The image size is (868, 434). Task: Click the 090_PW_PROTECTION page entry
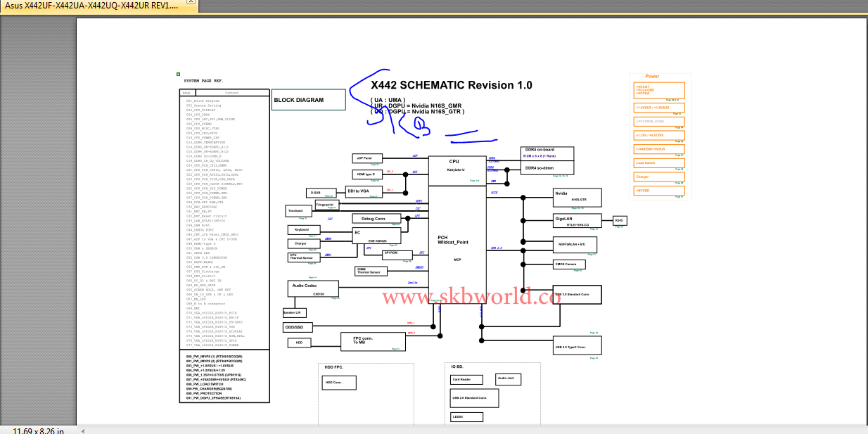(204, 393)
